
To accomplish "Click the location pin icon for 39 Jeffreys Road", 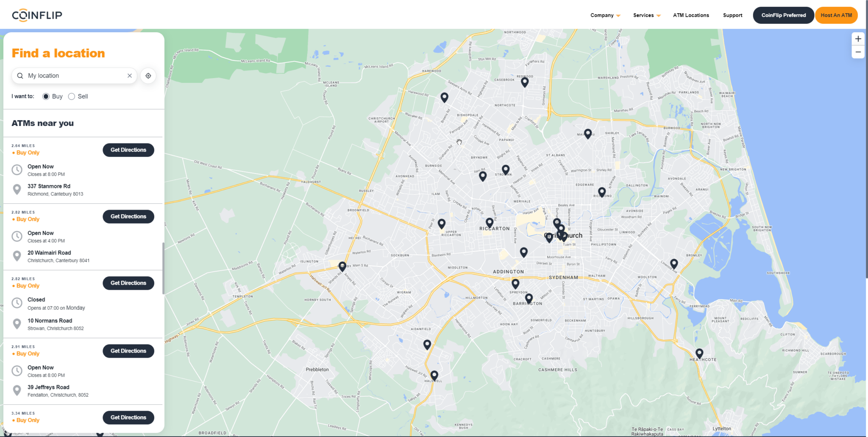I will pos(17,390).
